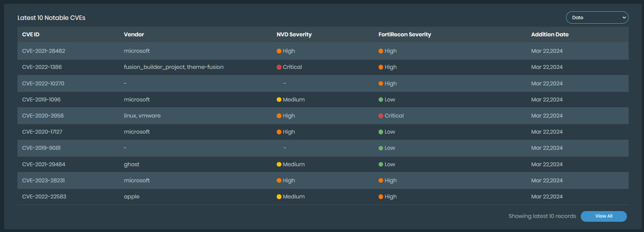
Task: Click FortiRecon Severity column header
Action: (x=404, y=35)
